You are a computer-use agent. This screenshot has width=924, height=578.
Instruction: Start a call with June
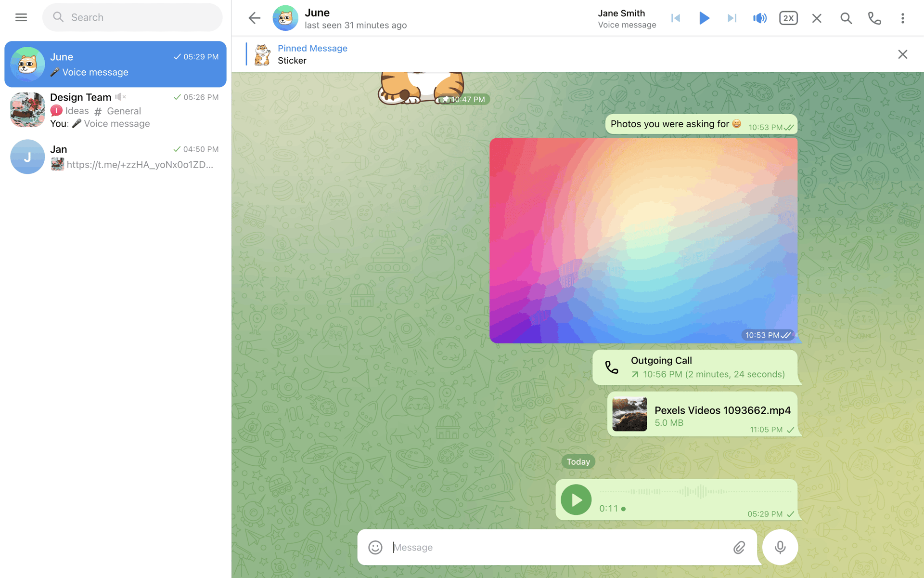click(x=874, y=18)
